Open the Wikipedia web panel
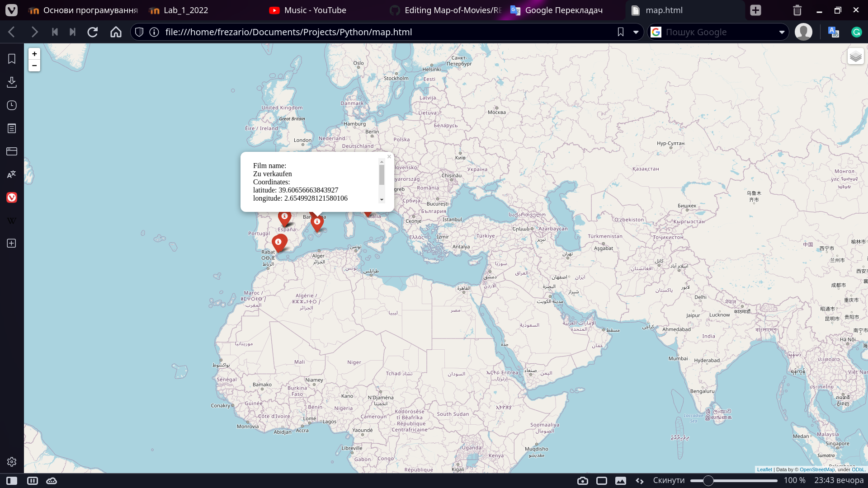 pyautogui.click(x=11, y=221)
